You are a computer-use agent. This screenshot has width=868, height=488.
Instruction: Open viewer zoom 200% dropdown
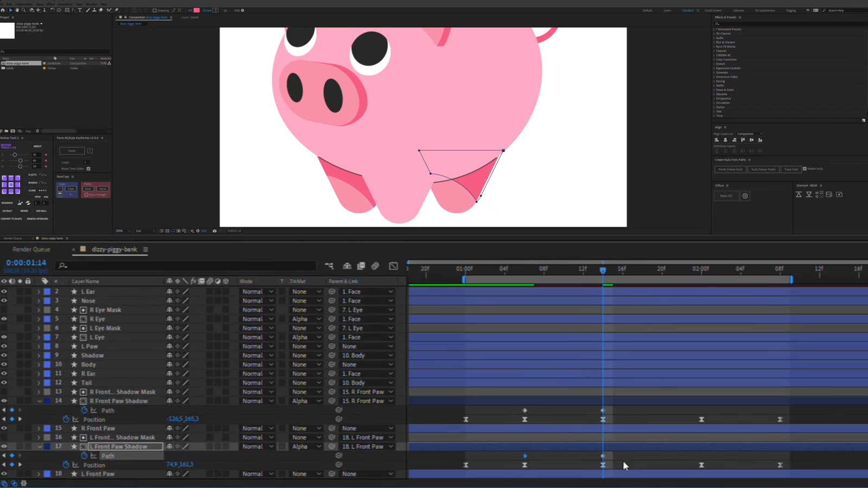click(123, 231)
